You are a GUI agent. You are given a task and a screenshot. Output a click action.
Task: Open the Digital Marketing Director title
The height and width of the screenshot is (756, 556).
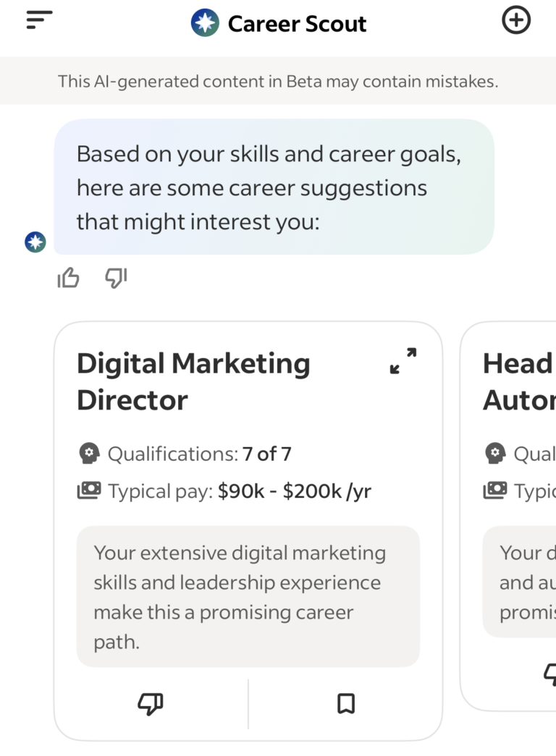click(x=193, y=381)
